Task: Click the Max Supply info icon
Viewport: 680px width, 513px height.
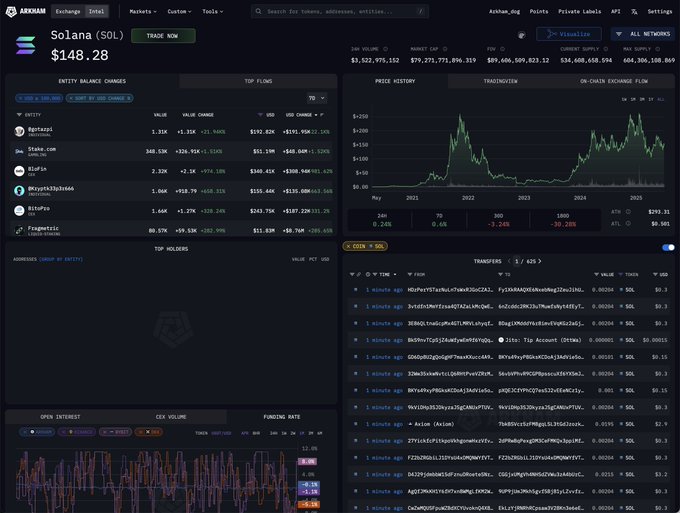Action: click(x=657, y=49)
